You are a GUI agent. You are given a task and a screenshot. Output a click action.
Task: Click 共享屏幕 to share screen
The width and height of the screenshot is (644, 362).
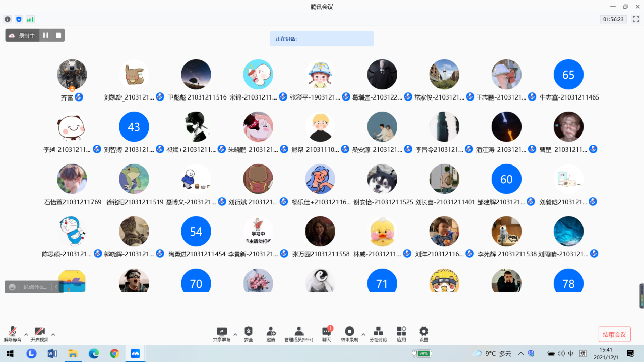coord(221,332)
